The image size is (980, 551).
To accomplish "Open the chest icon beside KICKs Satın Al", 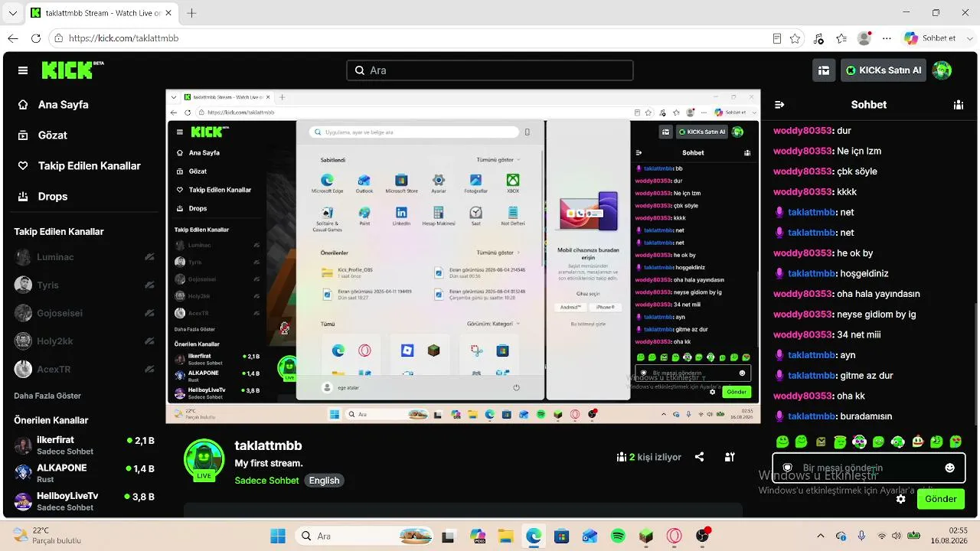I will point(824,70).
